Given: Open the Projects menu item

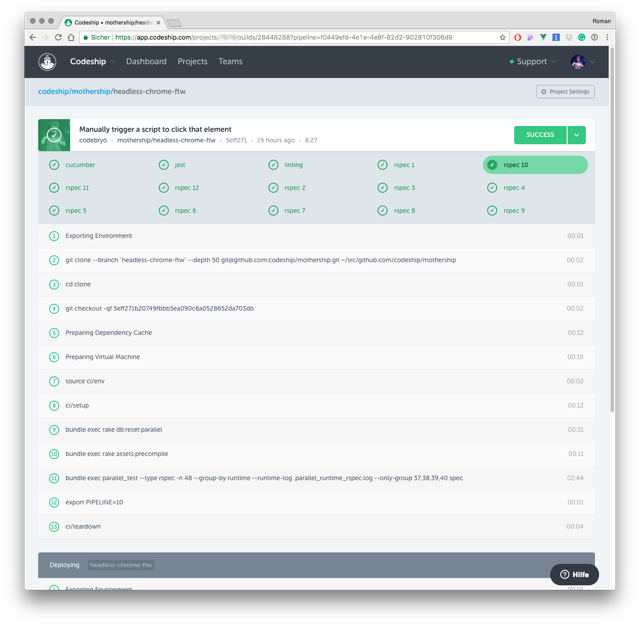Looking at the screenshot, I should tap(192, 62).
